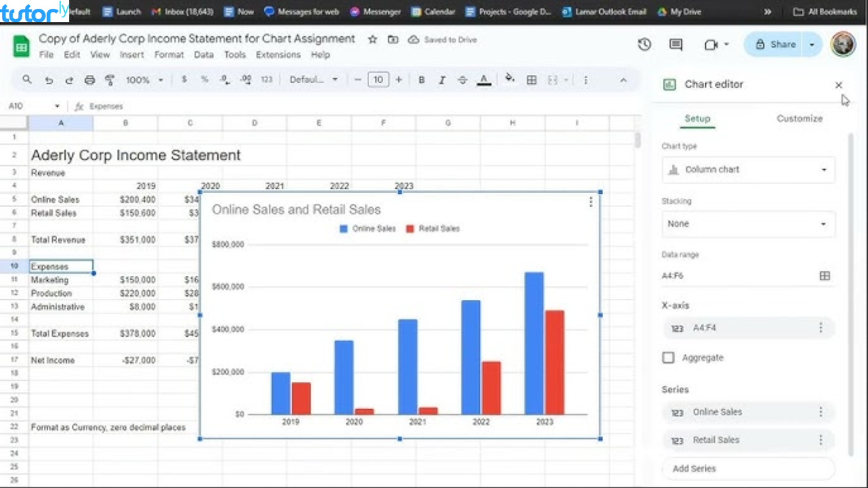Open the Chart type dropdown

pos(748,170)
